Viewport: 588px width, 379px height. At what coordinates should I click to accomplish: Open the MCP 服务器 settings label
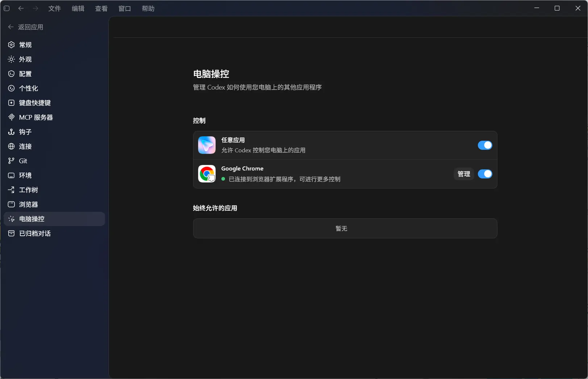coord(36,117)
